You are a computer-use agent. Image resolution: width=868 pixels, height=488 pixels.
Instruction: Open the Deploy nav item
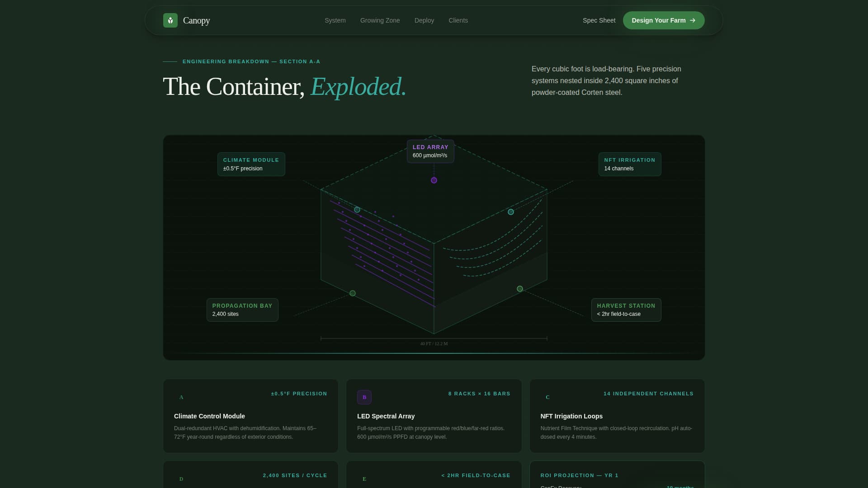point(424,20)
